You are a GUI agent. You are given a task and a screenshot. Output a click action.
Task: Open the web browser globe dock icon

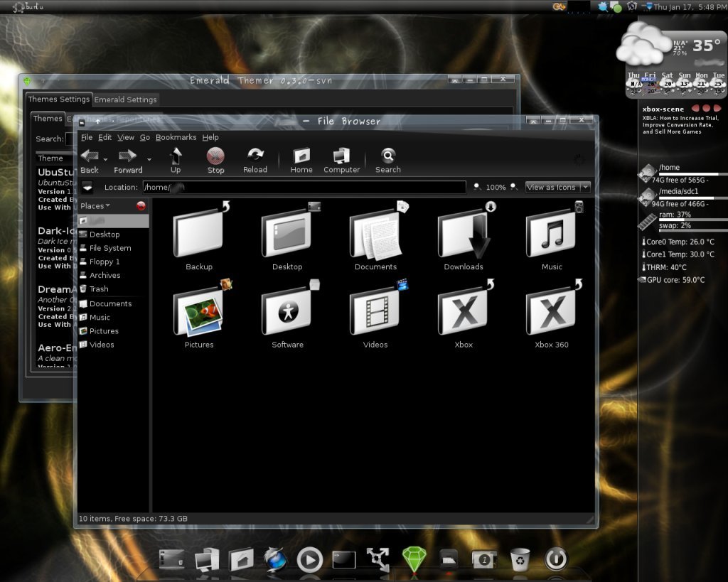click(x=275, y=559)
